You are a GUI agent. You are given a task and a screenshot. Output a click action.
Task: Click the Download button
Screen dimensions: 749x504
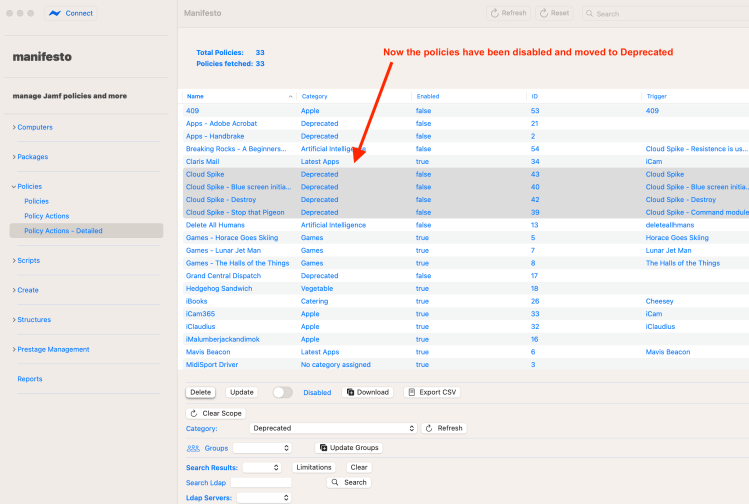click(367, 392)
